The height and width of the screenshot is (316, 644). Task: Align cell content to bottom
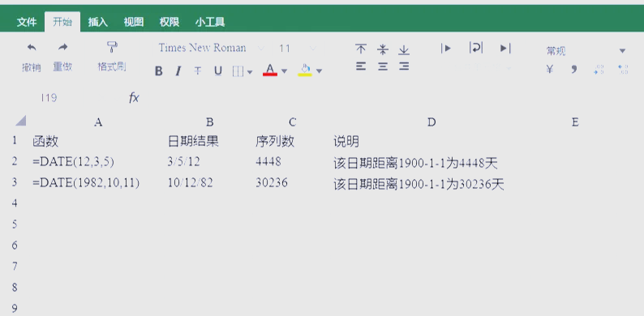click(x=404, y=50)
